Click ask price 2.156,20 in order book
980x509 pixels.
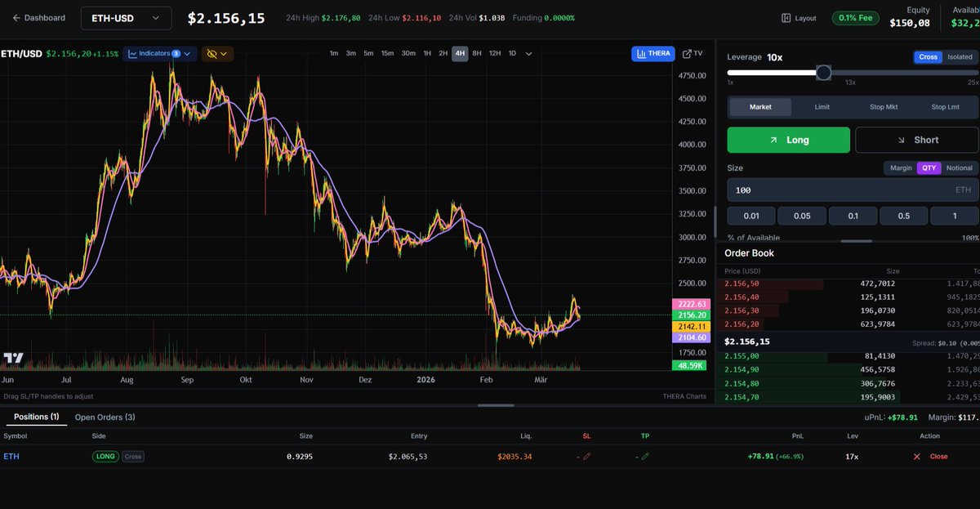742,324
